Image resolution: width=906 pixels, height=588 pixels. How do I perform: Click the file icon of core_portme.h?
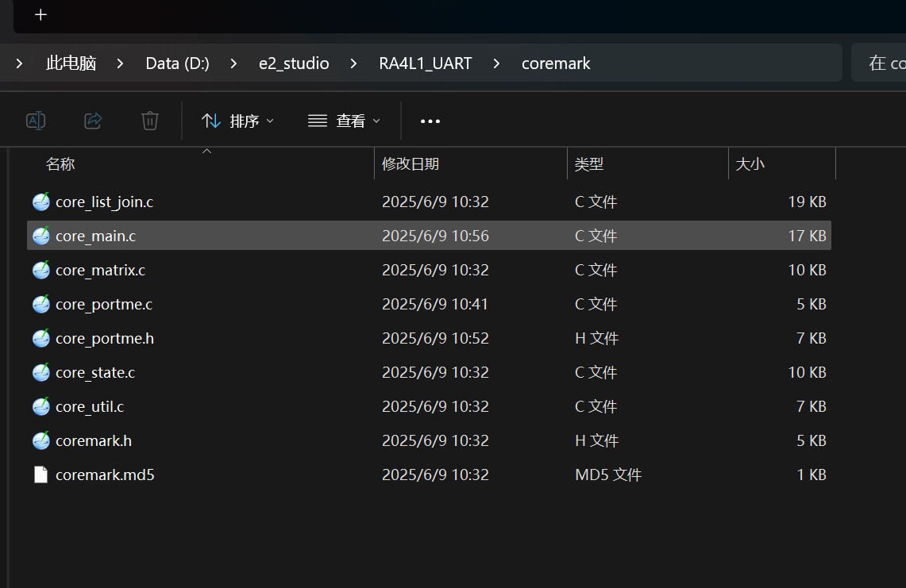41,338
